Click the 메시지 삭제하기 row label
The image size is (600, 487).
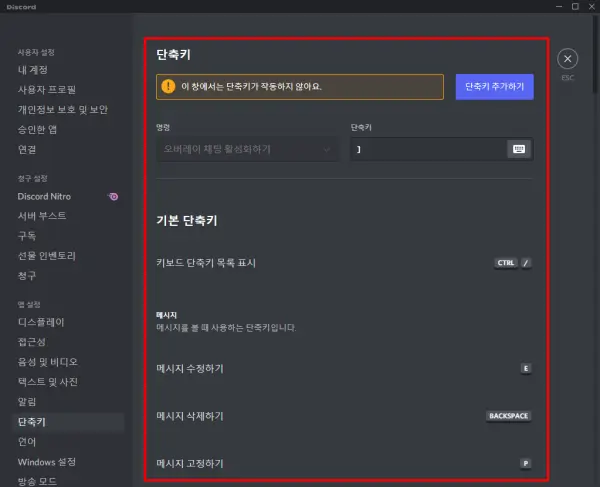coord(190,416)
